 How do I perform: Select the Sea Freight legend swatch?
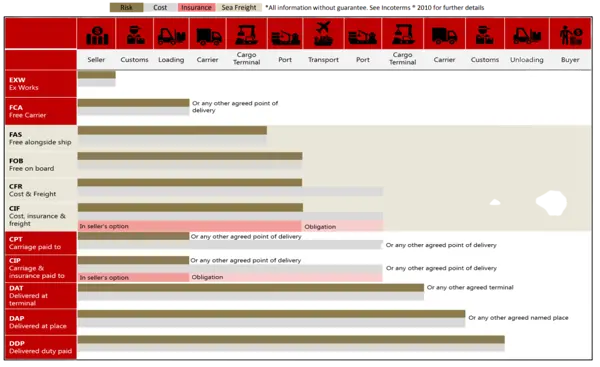click(239, 7)
